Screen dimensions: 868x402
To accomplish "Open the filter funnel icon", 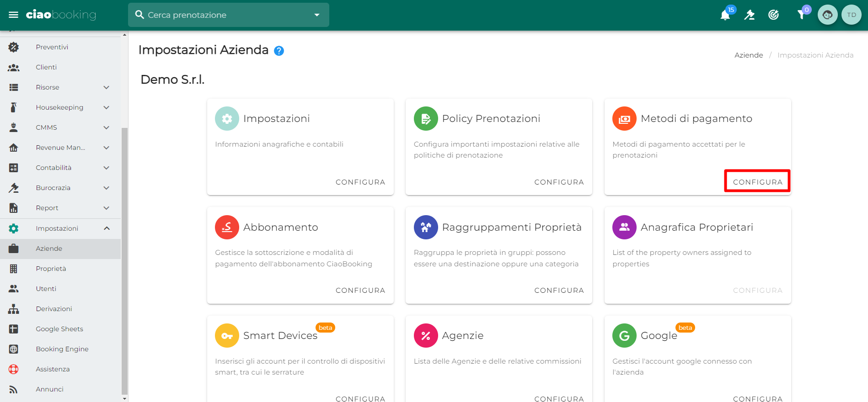I will [801, 15].
